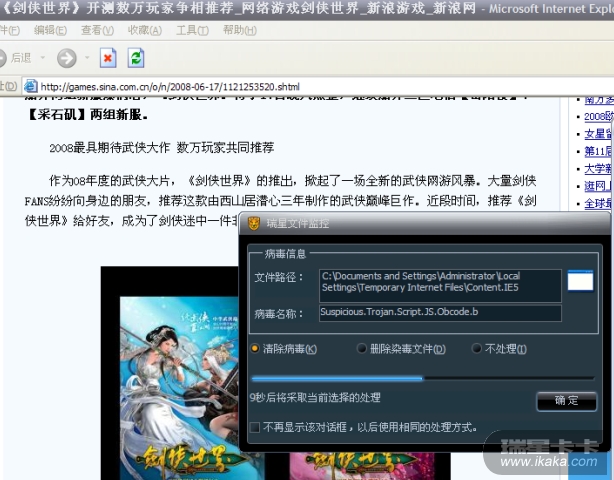Click the Rising lion icon in dialog title

point(254,224)
